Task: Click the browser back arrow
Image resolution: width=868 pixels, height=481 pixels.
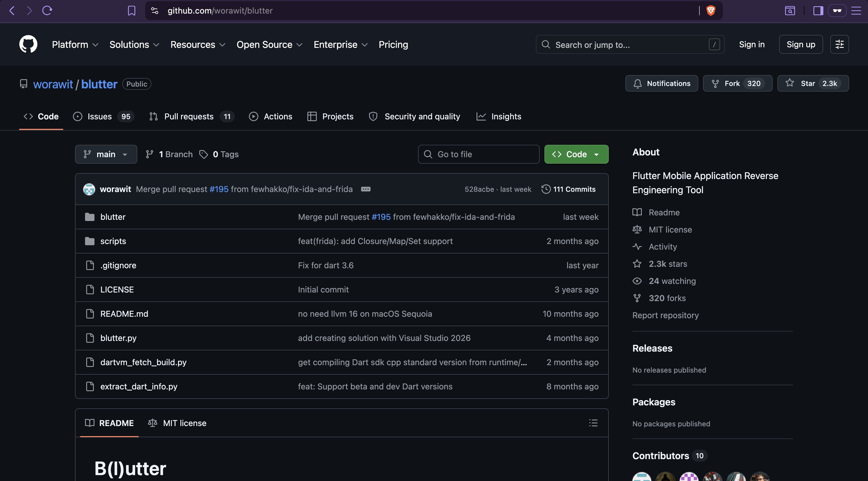Action: pyautogui.click(x=12, y=11)
